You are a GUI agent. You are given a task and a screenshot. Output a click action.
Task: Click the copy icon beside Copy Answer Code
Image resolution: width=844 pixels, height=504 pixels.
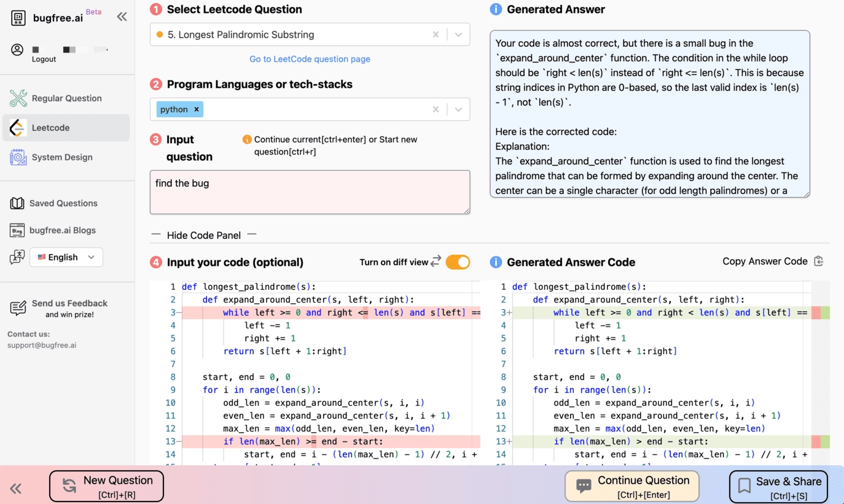point(818,262)
